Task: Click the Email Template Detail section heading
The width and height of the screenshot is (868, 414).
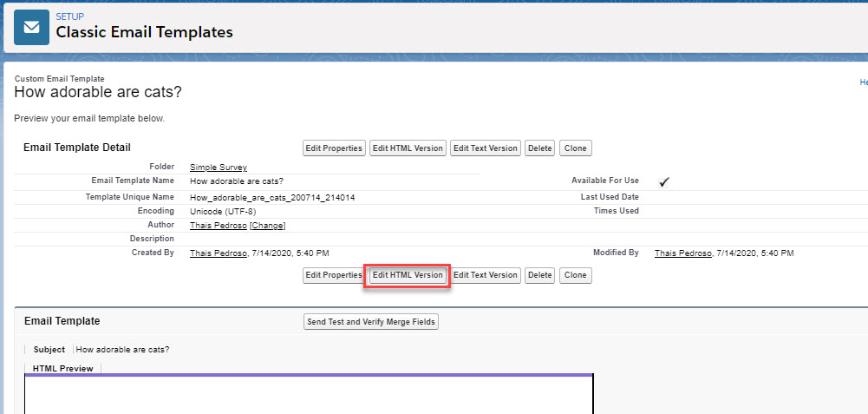Action: 77,148
